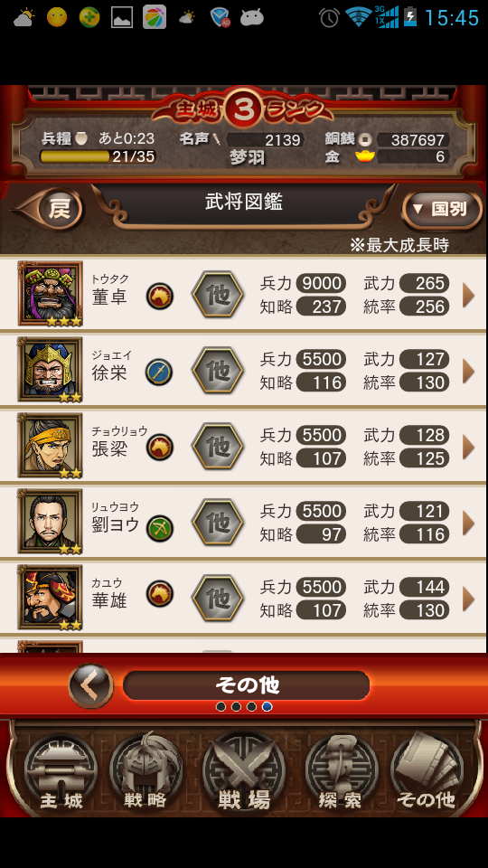Tap the 兵糧 provisions progress bar

coord(98,156)
